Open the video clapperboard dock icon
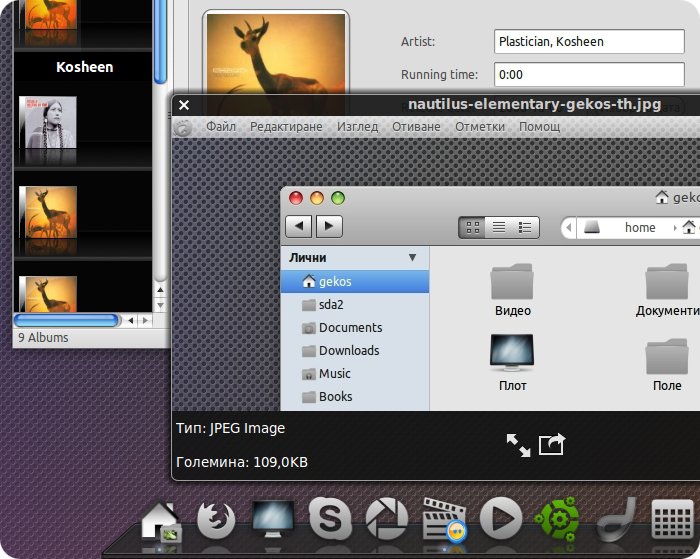700x559 pixels. click(443, 520)
